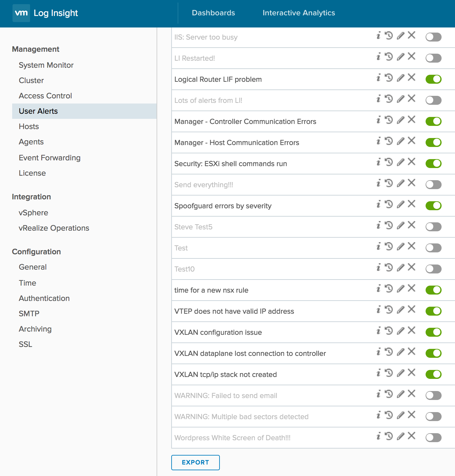Image resolution: width=455 pixels, height=476 pixels.
Task: Show info for Spoofguard errors by severity
Action: (x=379, y=204)
